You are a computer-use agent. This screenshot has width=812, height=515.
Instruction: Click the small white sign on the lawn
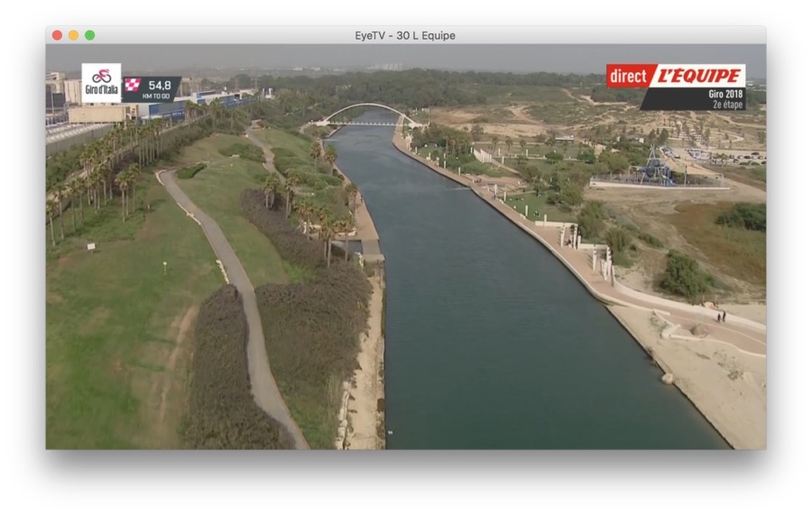tap(91, 244)
